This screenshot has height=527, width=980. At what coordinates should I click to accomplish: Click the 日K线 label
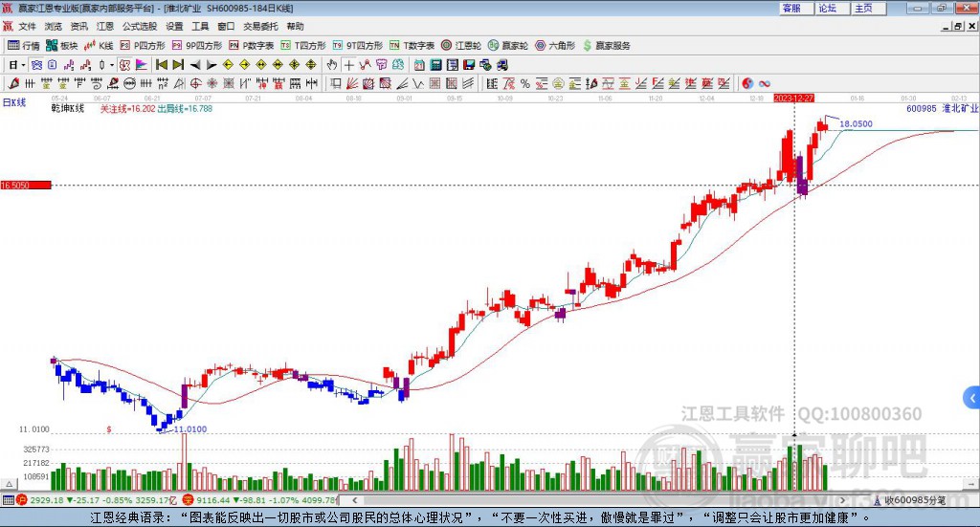[13, 102]
